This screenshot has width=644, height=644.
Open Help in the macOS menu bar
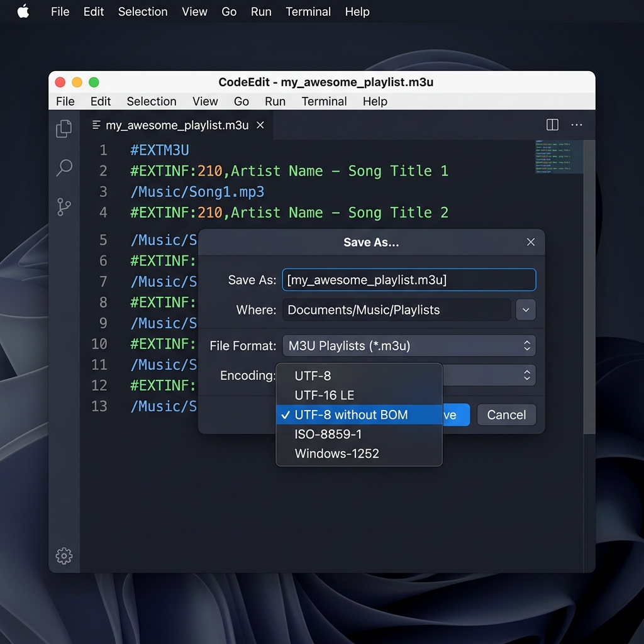[357, 11]
